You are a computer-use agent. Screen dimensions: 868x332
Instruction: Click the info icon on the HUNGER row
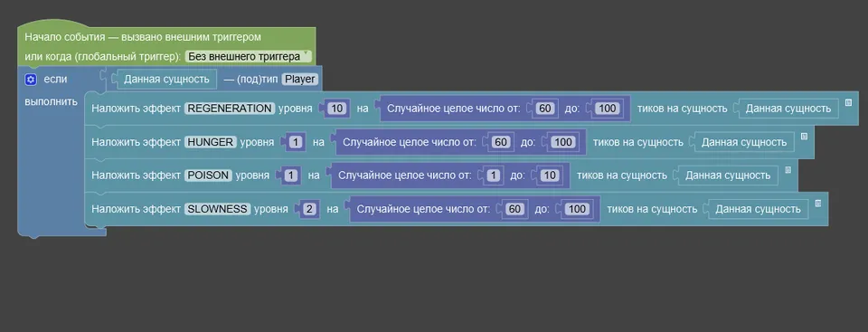click(805, 137)
